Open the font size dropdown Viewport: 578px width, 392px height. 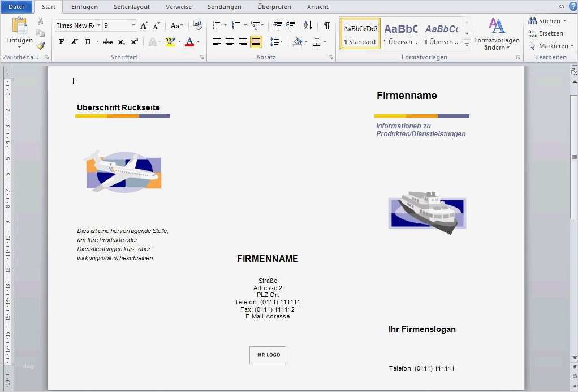[x=133, y=25]
